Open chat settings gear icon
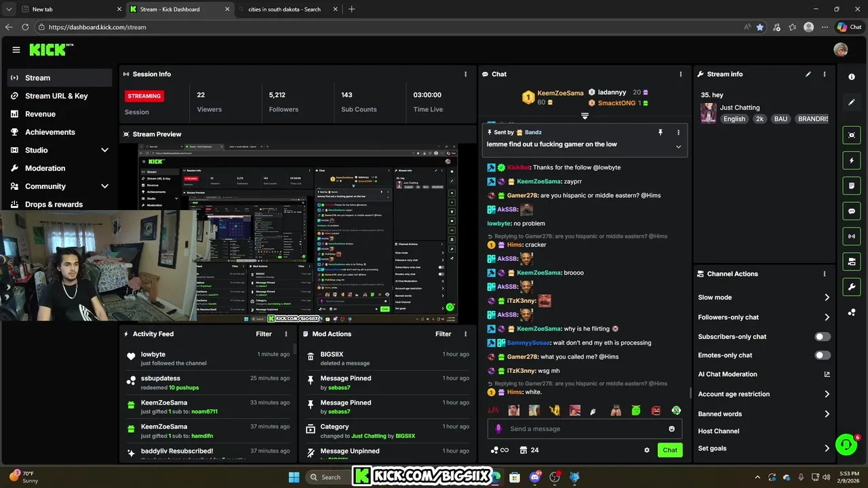 click(647, 450)
